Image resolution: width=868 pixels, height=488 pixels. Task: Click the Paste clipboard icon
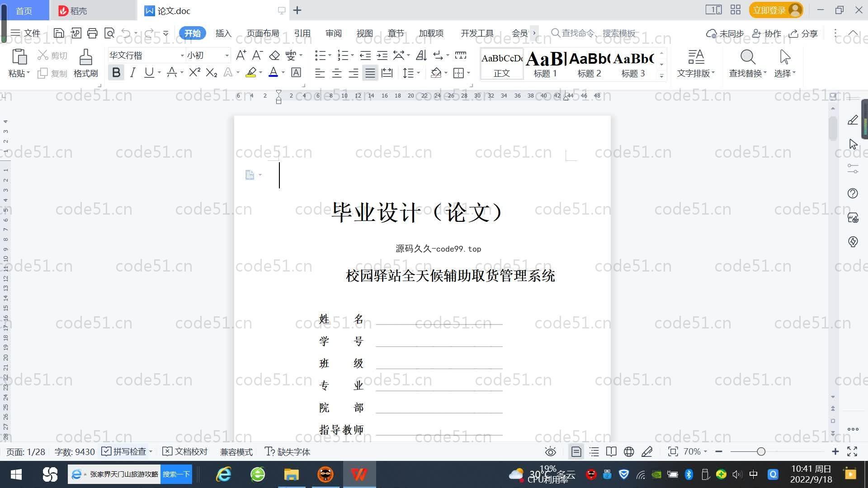19,57
